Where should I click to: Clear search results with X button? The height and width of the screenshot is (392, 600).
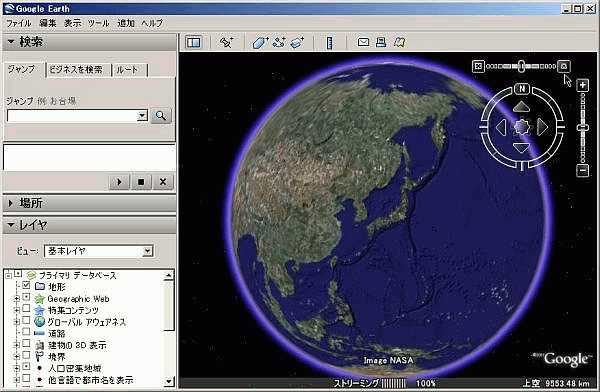(x=163, y=182)
